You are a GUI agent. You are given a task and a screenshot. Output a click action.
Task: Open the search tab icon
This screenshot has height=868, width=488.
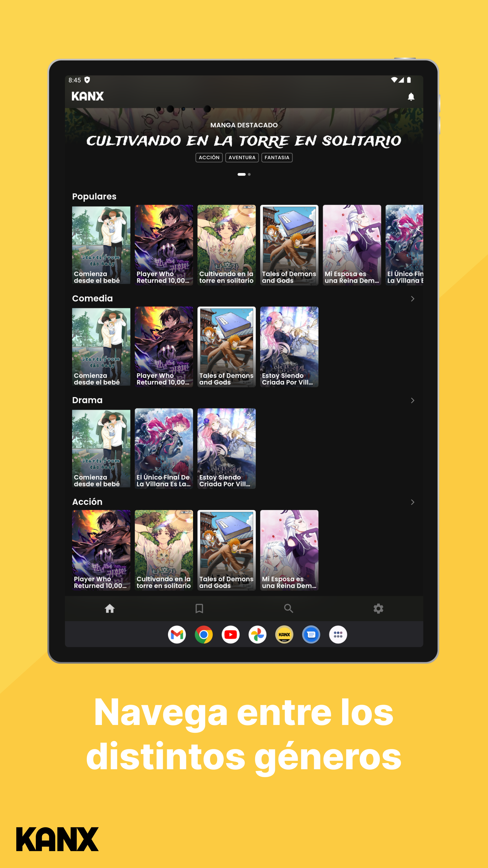pyautogui.click(x=289, y=608)
